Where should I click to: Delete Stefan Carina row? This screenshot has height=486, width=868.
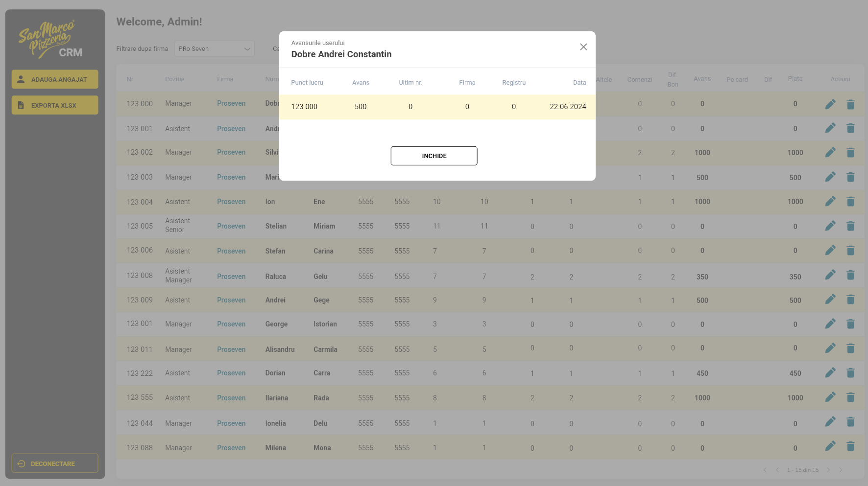click(x=850, y=250)
